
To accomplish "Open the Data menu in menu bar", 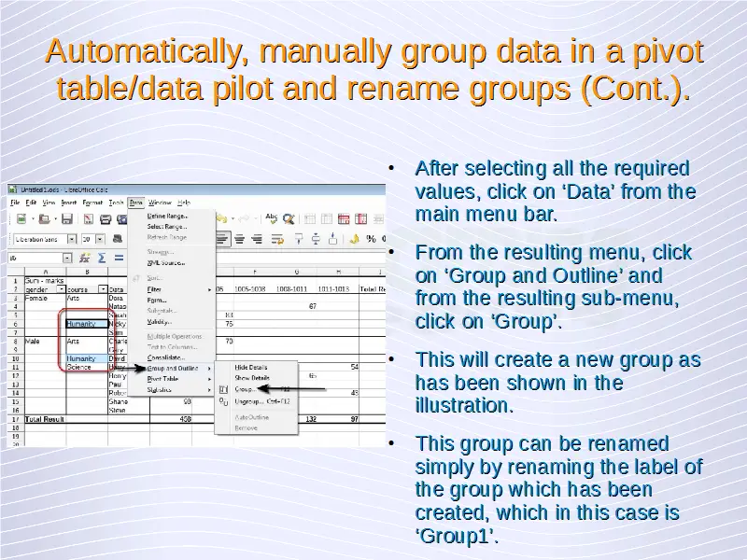I will (x=135, y=203).
